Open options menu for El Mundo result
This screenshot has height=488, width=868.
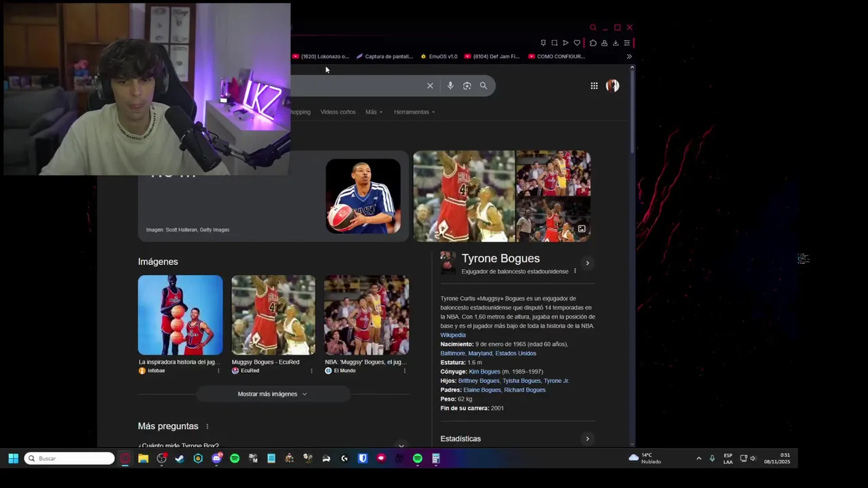pyautogui.click(x=405, y=371)
